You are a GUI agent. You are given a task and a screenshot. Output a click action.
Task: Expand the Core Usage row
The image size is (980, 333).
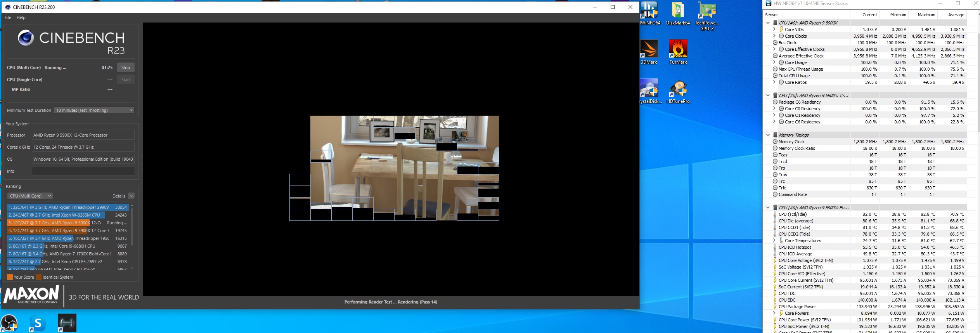pos(774,62)
